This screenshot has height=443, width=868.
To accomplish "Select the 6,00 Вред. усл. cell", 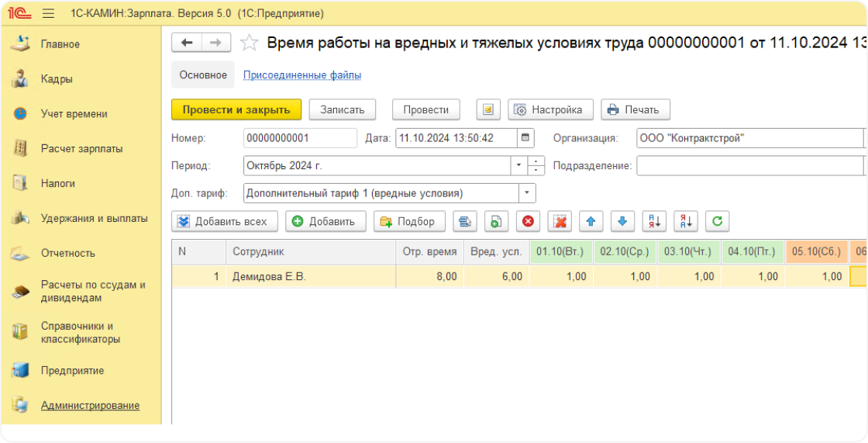I will (496, 276).
